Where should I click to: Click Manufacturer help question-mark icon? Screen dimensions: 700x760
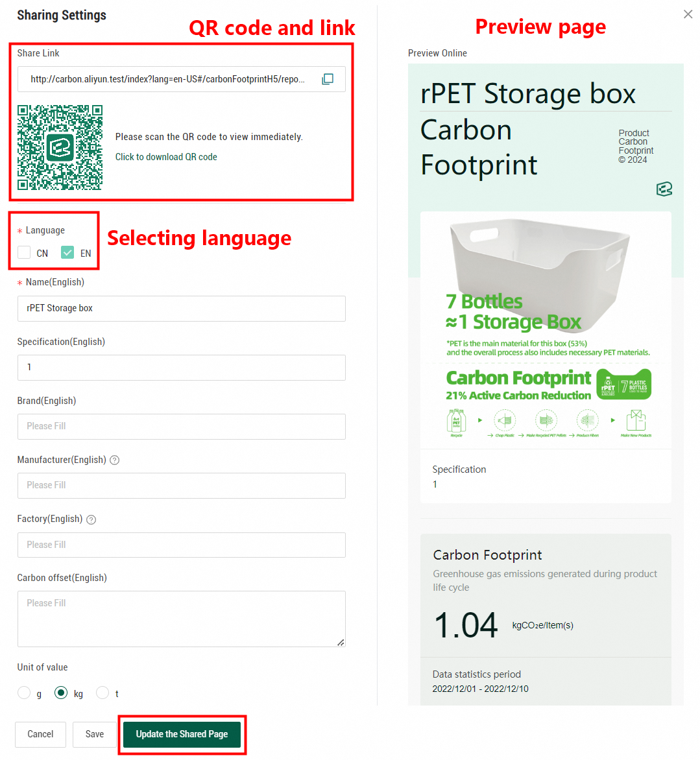(115, 460)
